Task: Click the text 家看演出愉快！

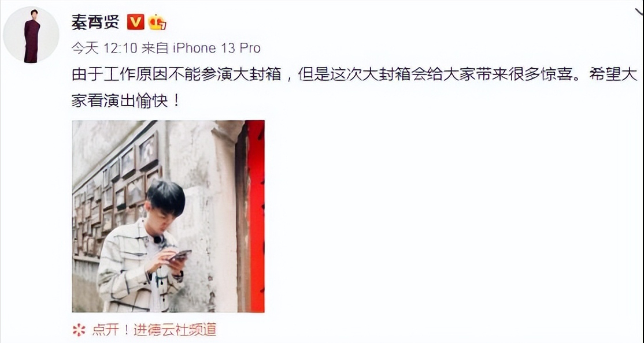Action: click(x=125, y=100)
